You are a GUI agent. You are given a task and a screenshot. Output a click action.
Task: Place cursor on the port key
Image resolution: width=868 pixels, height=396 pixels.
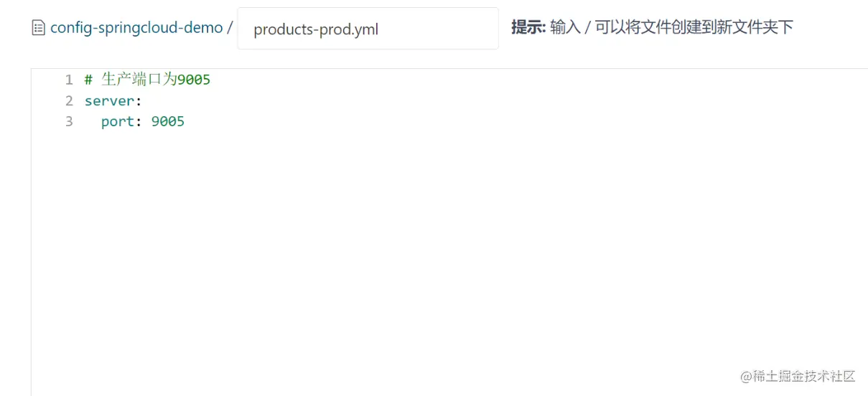118,122
